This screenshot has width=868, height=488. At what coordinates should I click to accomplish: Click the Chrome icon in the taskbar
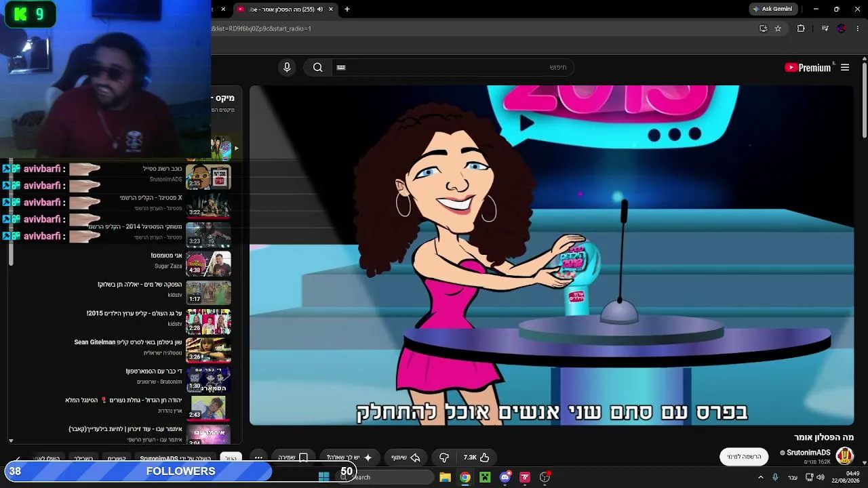(465, 477)
